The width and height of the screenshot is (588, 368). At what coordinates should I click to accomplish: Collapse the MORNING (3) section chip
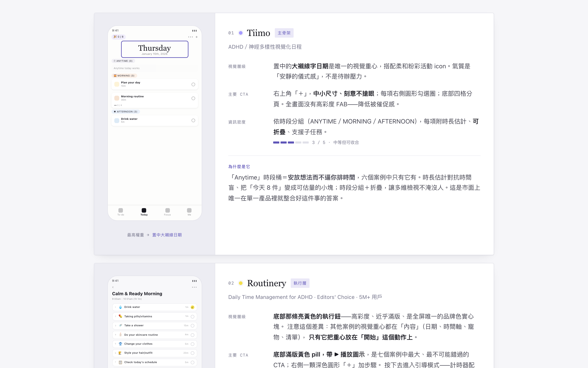tap(124, 76)
